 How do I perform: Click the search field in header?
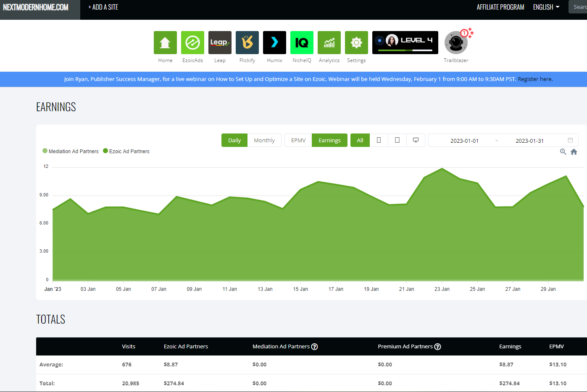pyautogui.click(x=578, y=7)
